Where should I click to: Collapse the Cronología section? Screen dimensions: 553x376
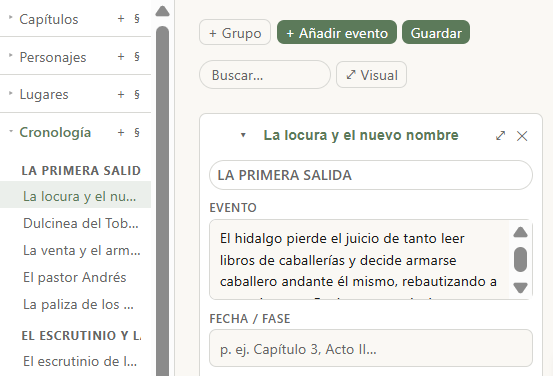click(11, 131)
